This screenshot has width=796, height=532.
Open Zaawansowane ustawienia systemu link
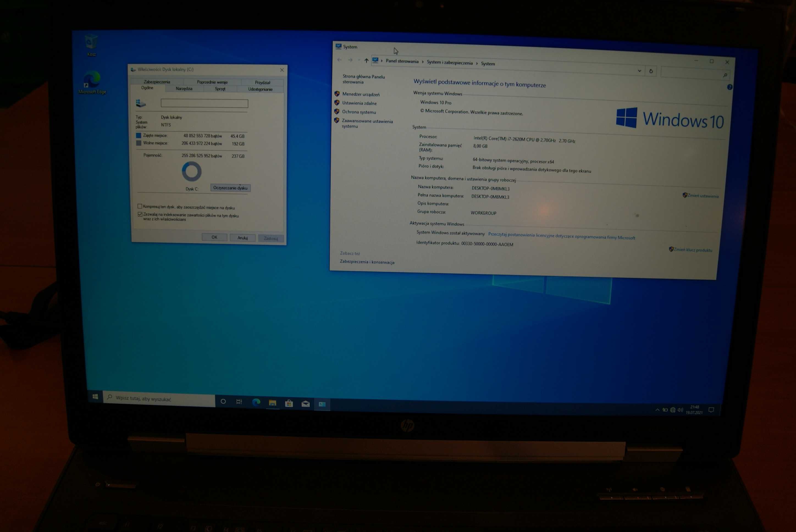(367, 123)
